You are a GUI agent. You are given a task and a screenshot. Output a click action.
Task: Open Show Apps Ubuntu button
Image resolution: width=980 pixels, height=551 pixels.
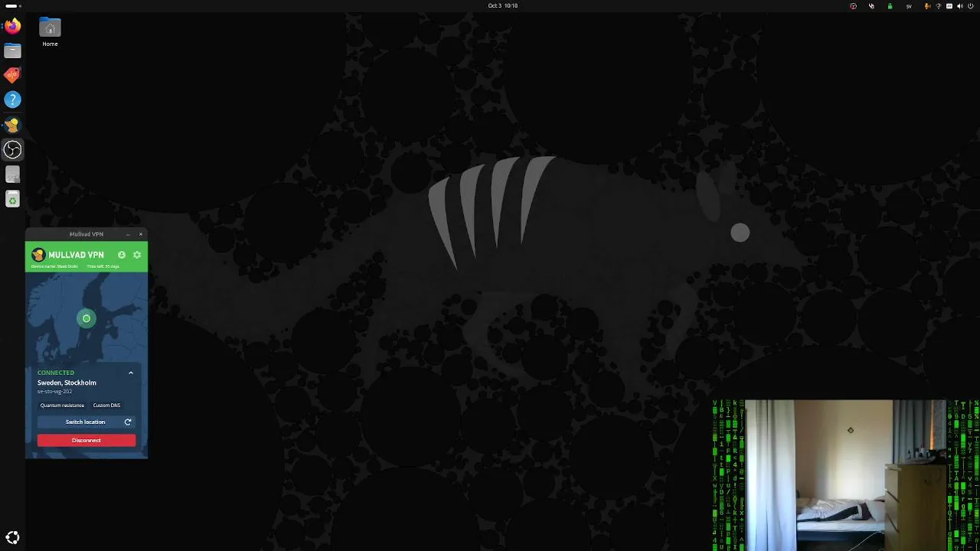click(x=12, y=538)
